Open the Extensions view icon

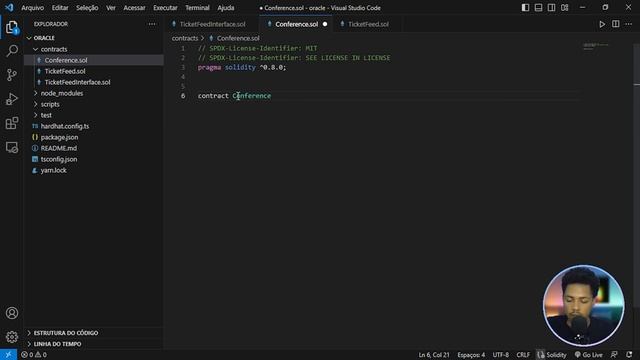click(12, 123)
